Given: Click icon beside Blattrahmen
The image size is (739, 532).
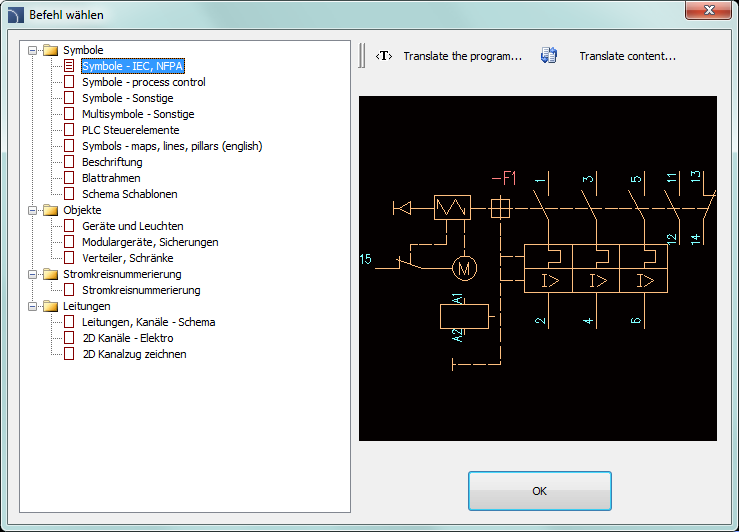Looking at the screenshot, I should coord(69,178).
